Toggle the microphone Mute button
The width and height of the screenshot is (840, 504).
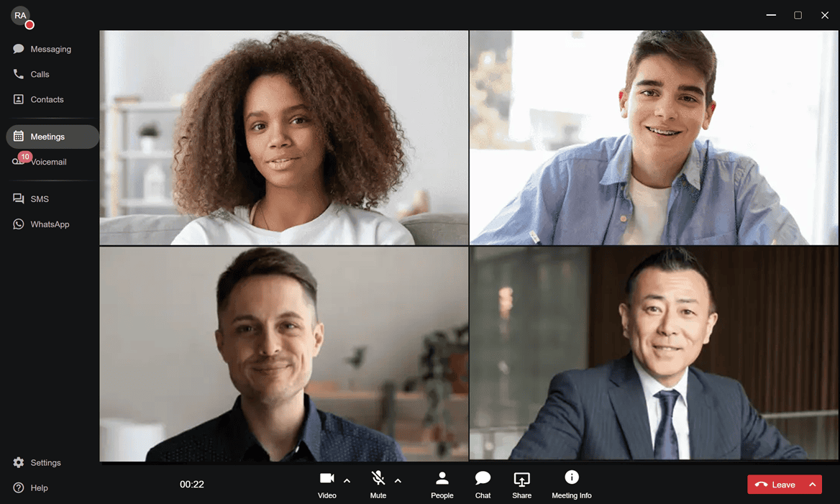coord(378,483)
